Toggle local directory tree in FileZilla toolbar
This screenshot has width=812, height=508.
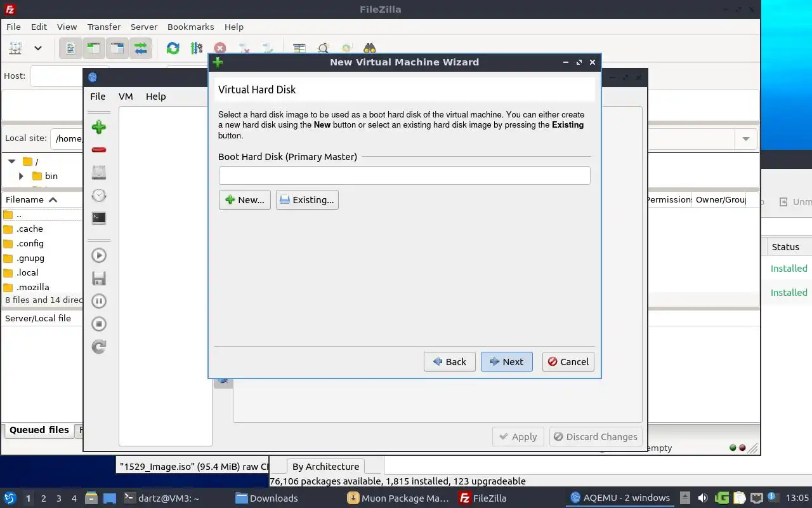click(94, 48)
